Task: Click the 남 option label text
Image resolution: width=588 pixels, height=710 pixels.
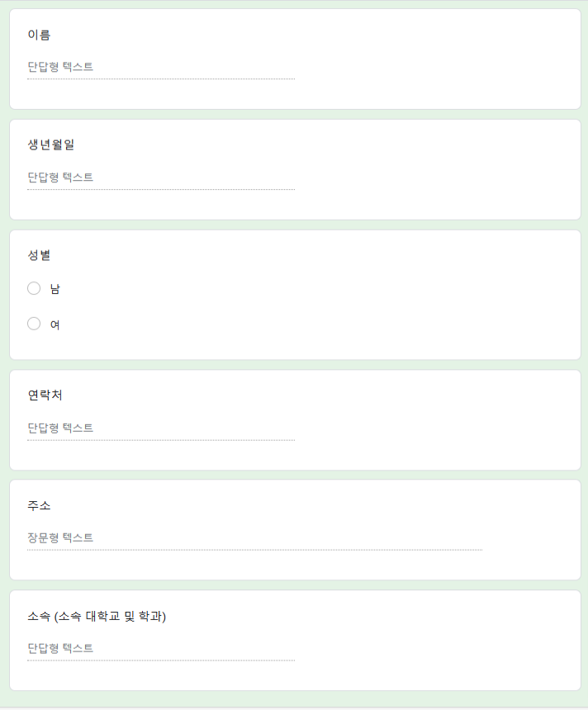Action: (x=55, y=288)
